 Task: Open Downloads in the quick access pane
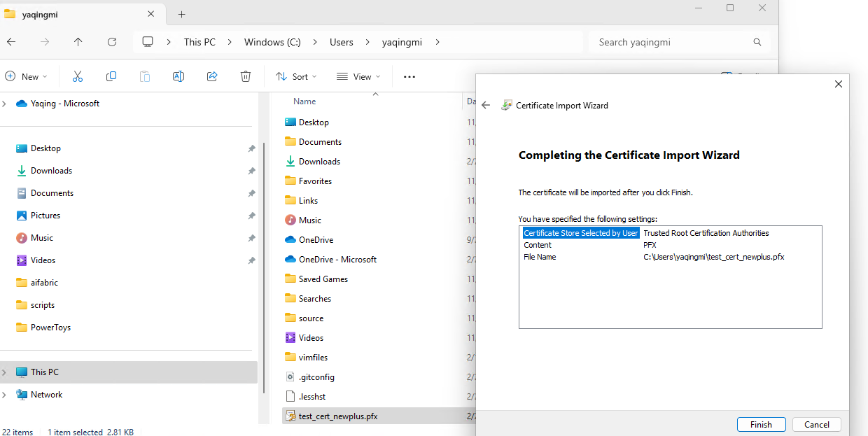[51, 171]
